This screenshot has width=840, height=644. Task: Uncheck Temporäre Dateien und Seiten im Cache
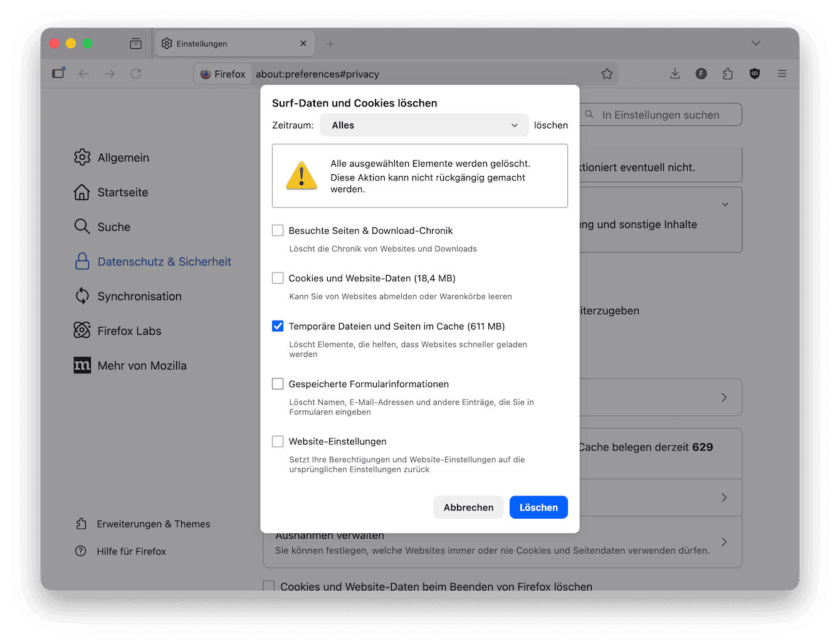(278, 326)
